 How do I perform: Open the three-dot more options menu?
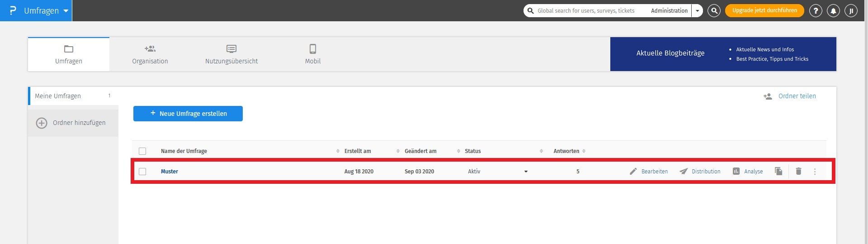click(815, 172)
